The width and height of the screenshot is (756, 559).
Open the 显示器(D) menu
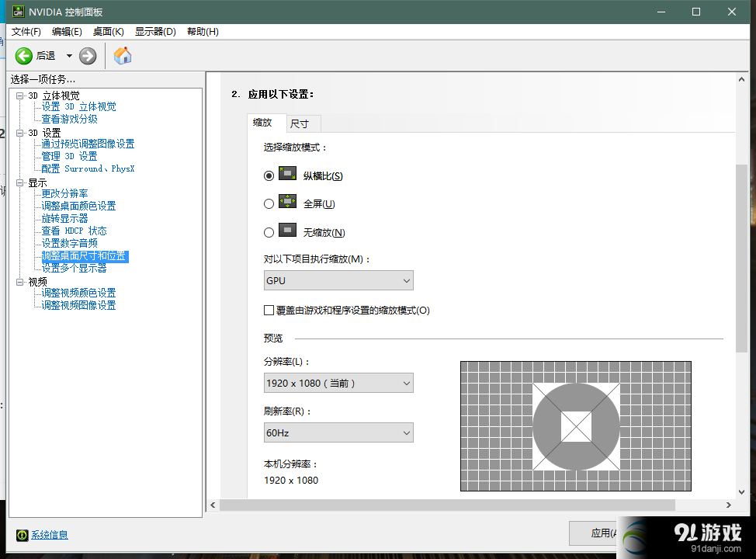(x=155, y=32)
